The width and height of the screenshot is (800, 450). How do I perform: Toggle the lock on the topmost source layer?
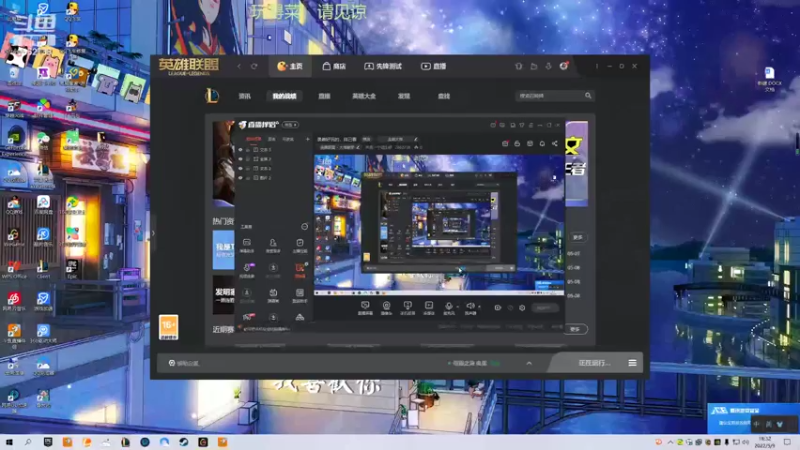pyautogui.click(x=248, y=150)
